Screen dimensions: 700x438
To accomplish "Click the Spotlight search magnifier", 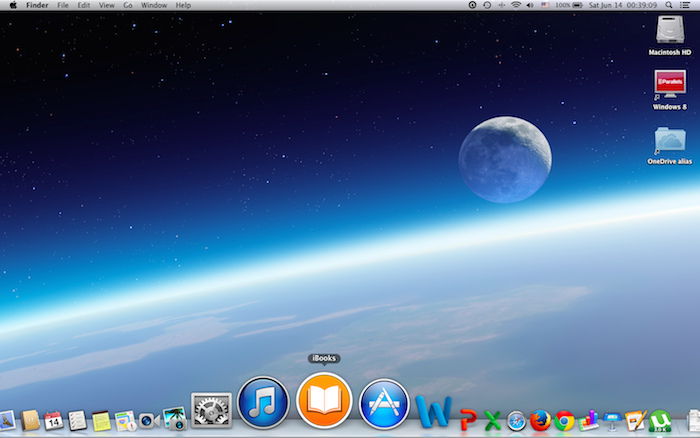I will tap(668, 5).
